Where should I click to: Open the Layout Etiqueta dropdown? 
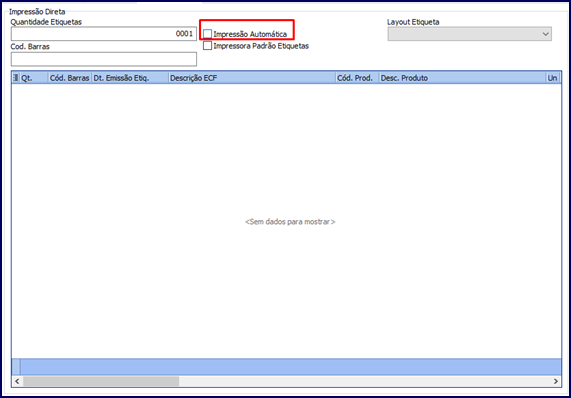(x=469, y=34)
